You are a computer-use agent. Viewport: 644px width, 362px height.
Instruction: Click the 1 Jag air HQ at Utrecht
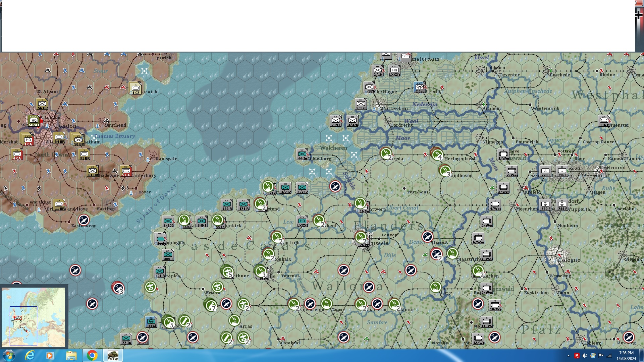(420, 87)
